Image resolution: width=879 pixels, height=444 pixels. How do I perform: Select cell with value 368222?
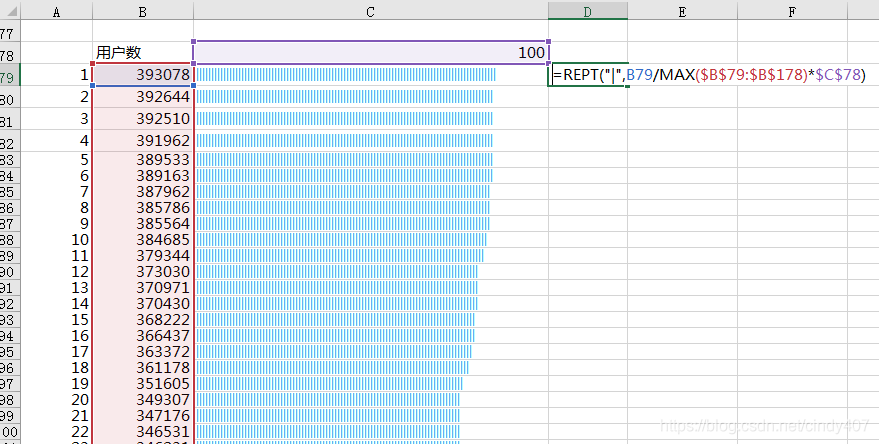tap(143, 320)
